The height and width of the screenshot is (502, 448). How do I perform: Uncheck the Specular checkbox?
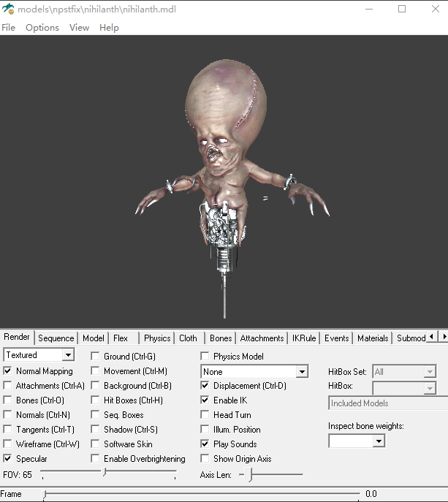pos(8,458)
